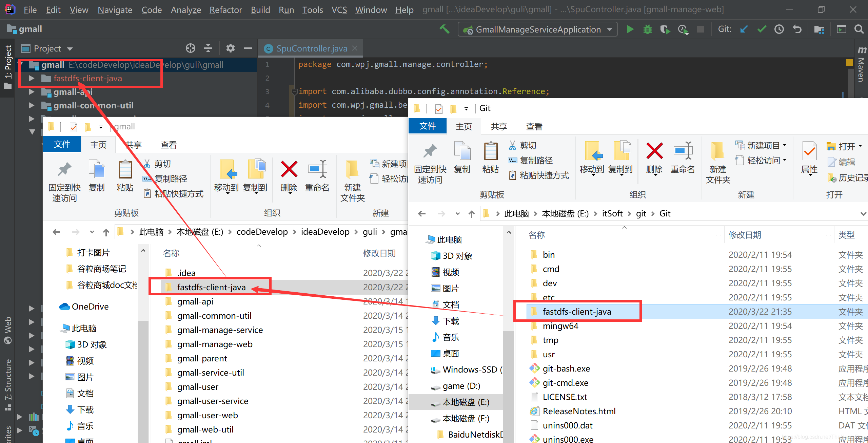Screen dimensions: 868x443
Task: Click itSoft in Git explorer address bar
Action: [612, 214]
